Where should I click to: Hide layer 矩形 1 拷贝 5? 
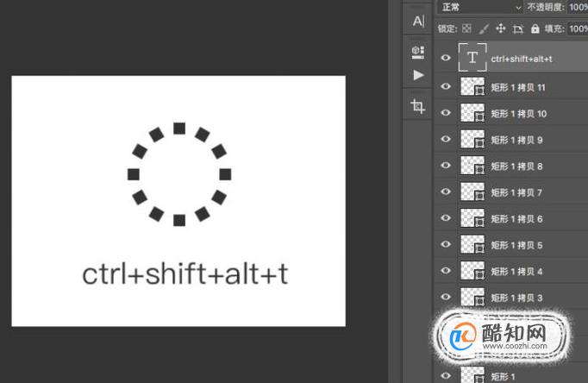[446, 244]
